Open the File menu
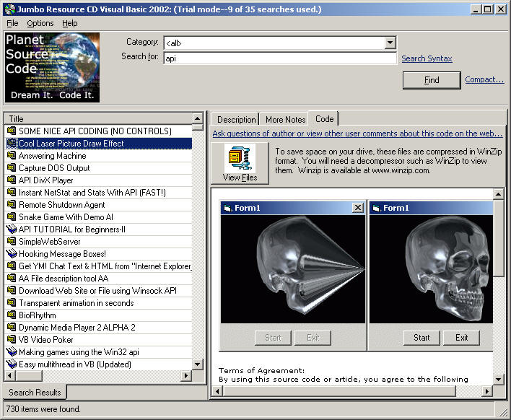Image resolution: width=511 pixels, height=420 pixels. coord(12,23)
